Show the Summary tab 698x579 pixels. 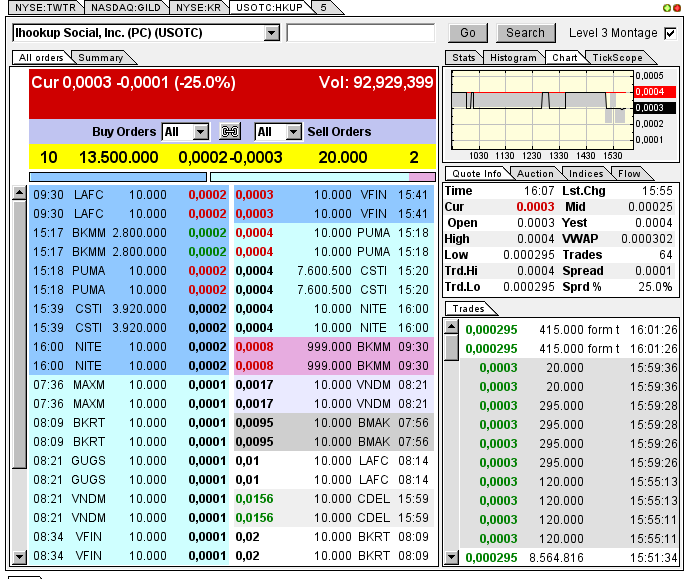(x=101, y=58)
